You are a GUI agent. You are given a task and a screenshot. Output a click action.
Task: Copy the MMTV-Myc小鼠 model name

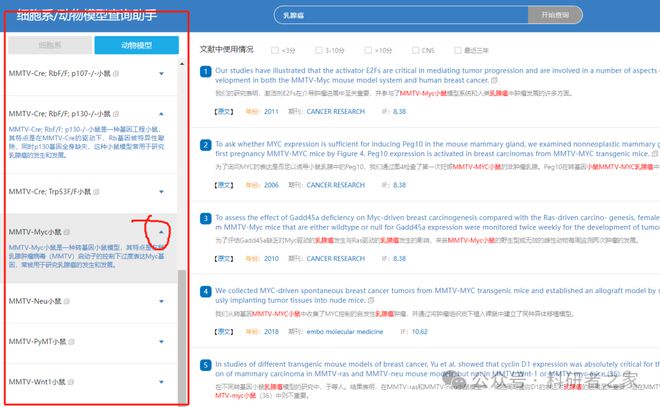pyautogui.click(x=67, y=232)
